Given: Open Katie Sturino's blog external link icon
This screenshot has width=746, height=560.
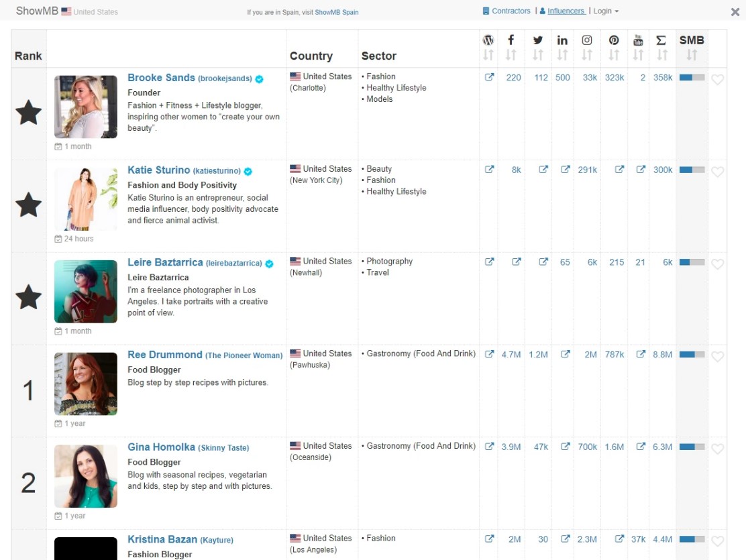Looking at the screenshot, I should pos(489,170).
